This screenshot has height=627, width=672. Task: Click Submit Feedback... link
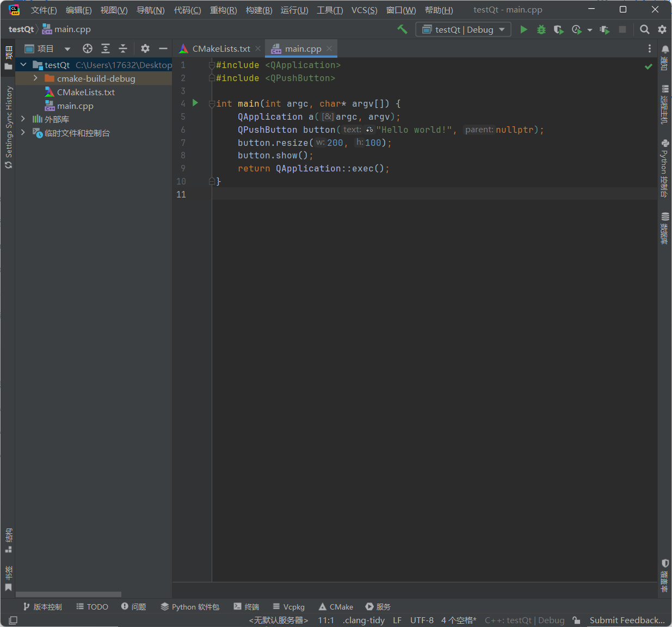click(x=627, y=620)
